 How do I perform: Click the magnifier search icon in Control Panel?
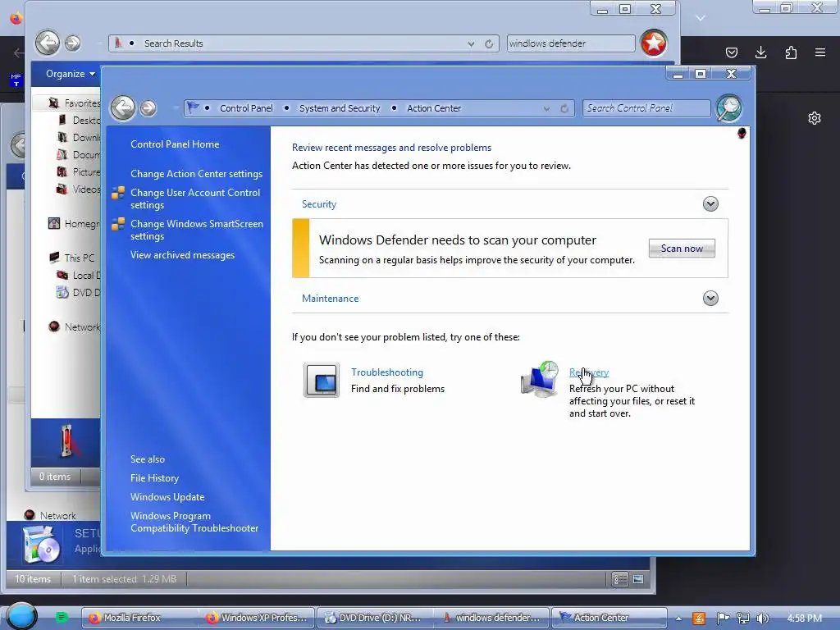coord(729,107)
